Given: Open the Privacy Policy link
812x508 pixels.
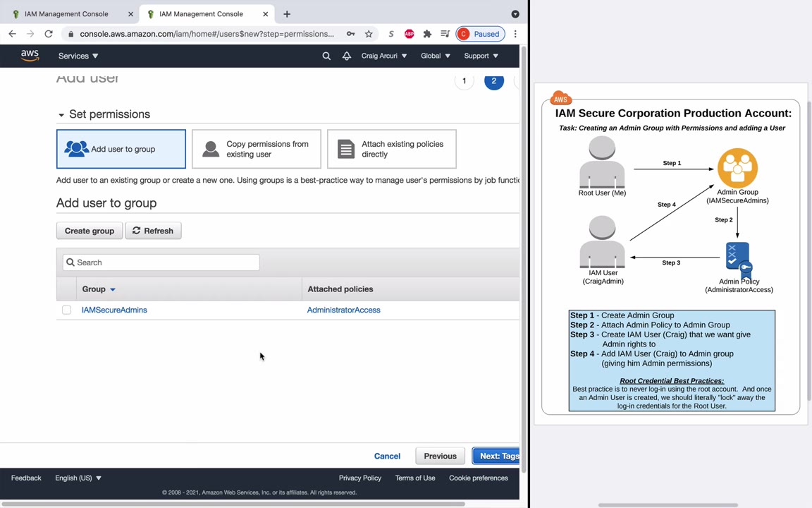Looking at the screenshot, I should (x=360, y=478).
